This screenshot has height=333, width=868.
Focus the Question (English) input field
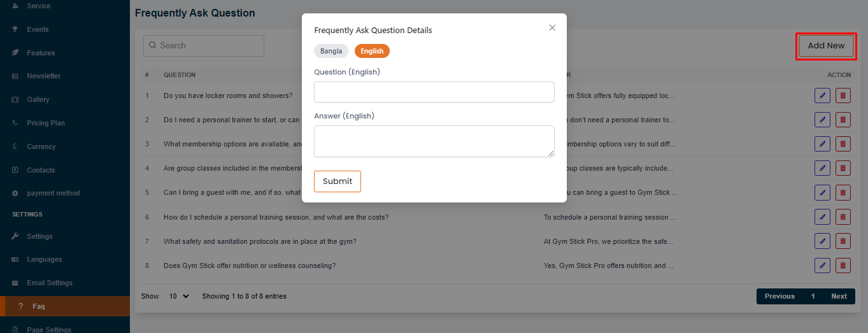coord(434,92)
